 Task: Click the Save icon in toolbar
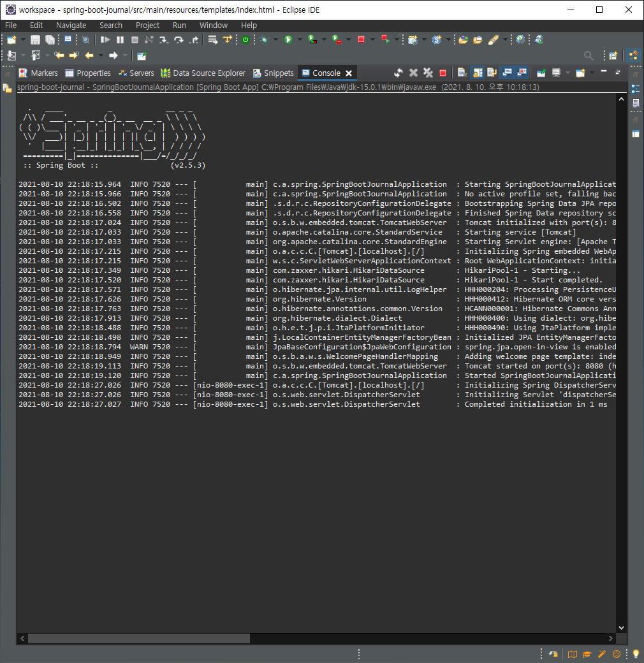(x=35, y=40)
